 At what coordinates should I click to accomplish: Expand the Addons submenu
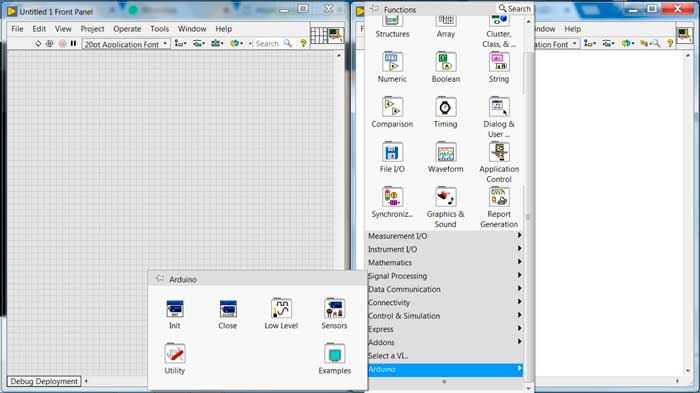[x=444, y=343]
